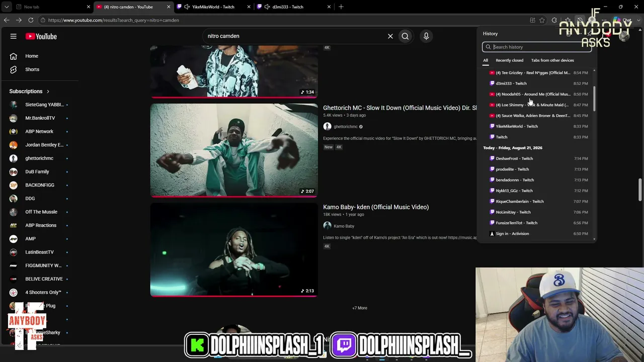Open the prodselite - Twitch history entry

tap(539, 169)
